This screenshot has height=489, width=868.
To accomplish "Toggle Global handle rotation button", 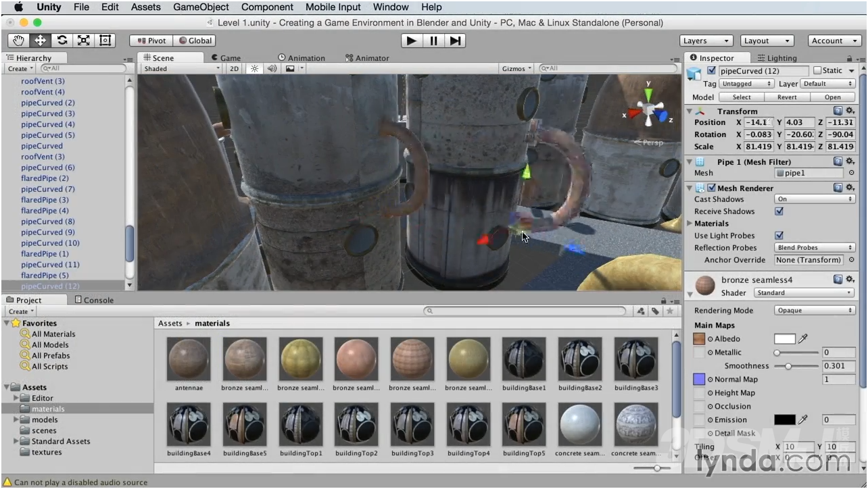I will (x=195, y=41).
